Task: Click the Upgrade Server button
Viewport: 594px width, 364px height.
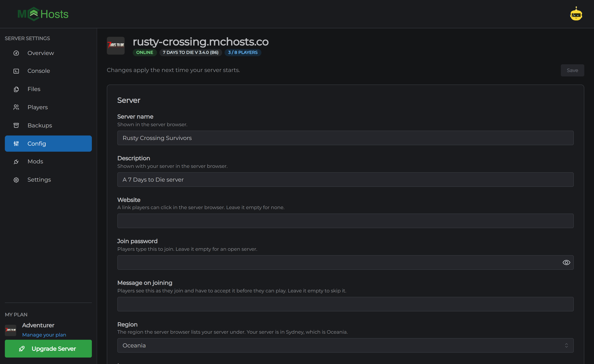Action: click(48, 349)
